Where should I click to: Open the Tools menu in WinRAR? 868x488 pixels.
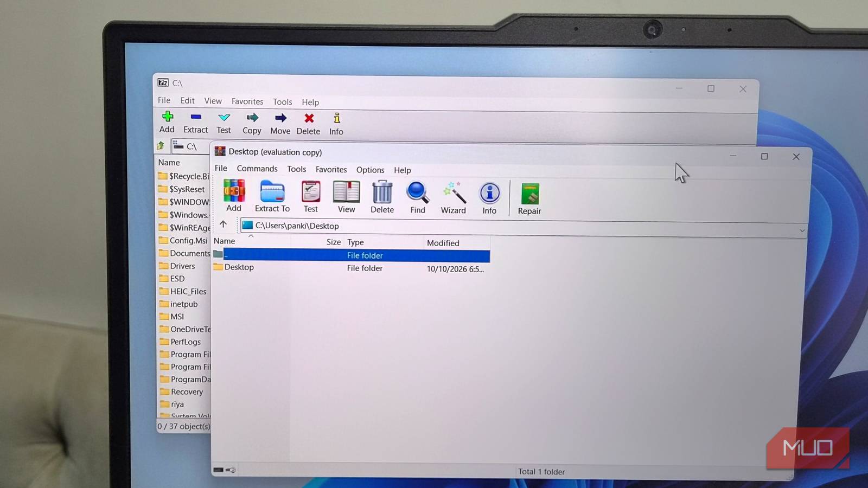[297, 169]
